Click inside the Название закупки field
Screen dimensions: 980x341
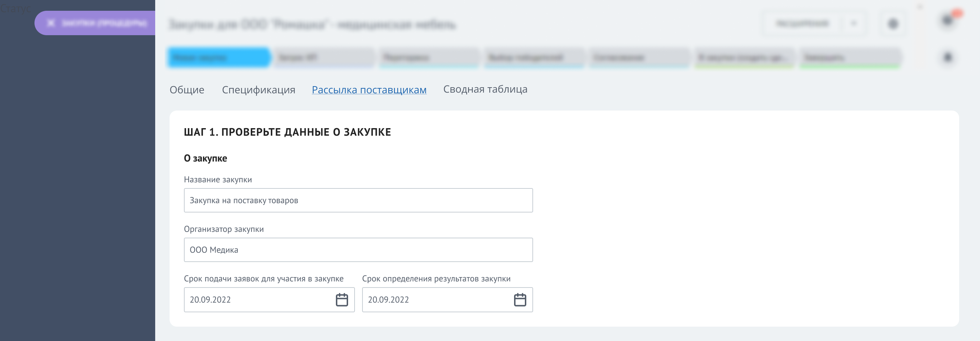(358, 200)
